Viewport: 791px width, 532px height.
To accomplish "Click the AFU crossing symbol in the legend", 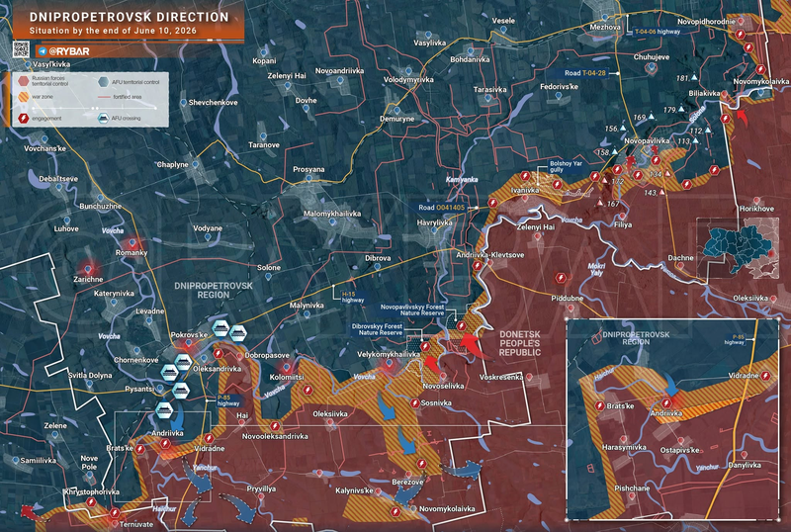I will [x=104, y=118].
